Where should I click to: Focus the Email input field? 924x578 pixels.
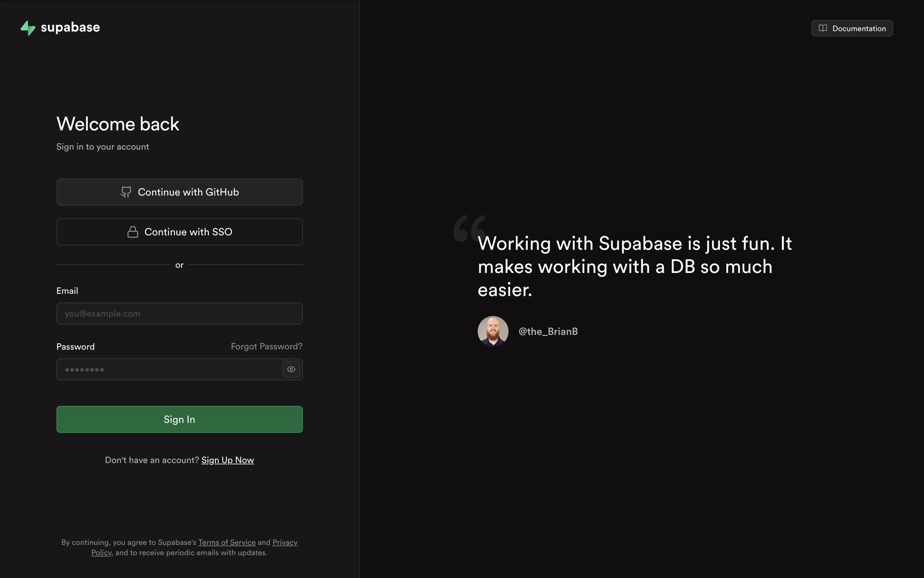[x=179, y=313]
